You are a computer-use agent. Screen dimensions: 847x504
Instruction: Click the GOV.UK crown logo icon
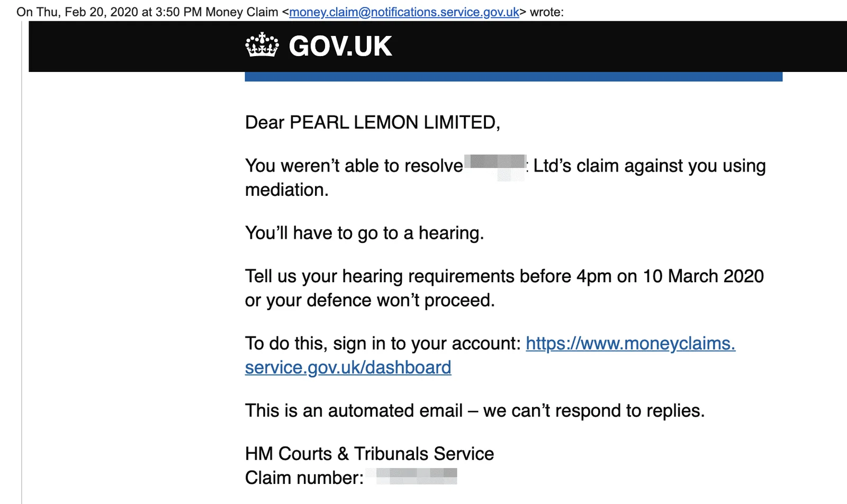[x=262, y=46]
